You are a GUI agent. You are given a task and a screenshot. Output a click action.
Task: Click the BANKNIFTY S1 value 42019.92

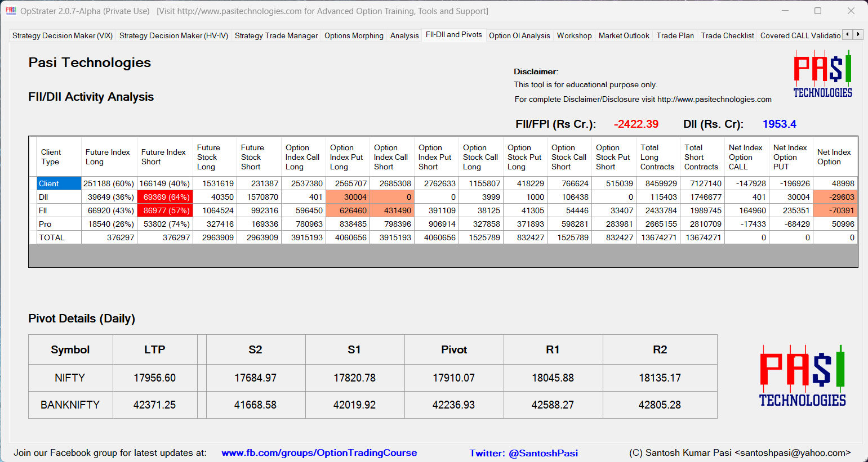(355, 405)
